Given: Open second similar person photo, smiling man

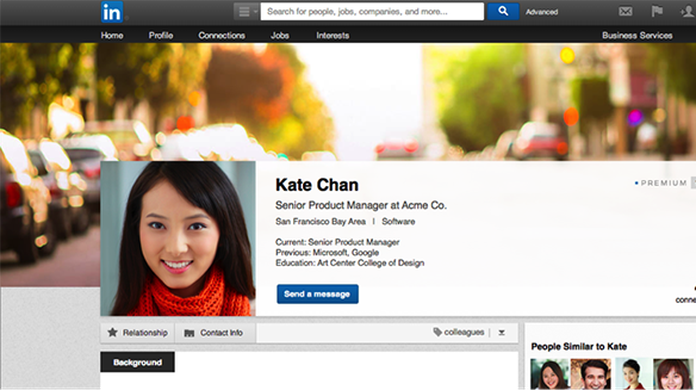Looking at the screenshot, I should [591, 374].
